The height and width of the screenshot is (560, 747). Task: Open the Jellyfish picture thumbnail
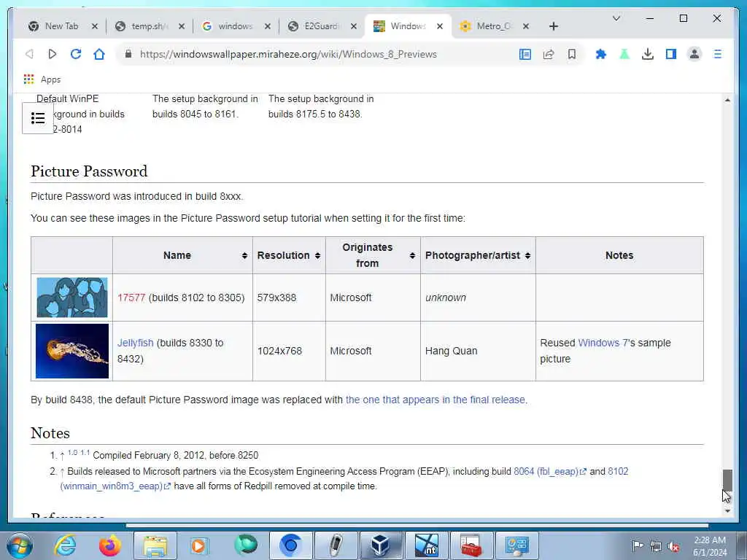(72, 351)
